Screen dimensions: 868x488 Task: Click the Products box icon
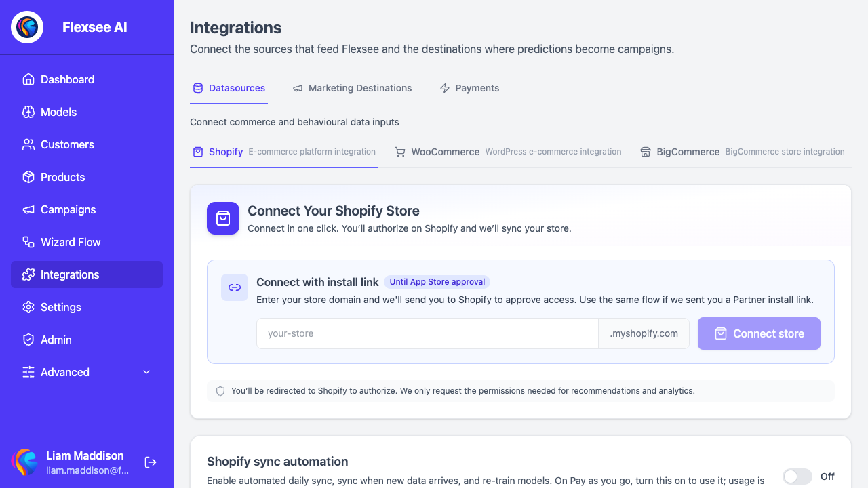pos(28,177)
